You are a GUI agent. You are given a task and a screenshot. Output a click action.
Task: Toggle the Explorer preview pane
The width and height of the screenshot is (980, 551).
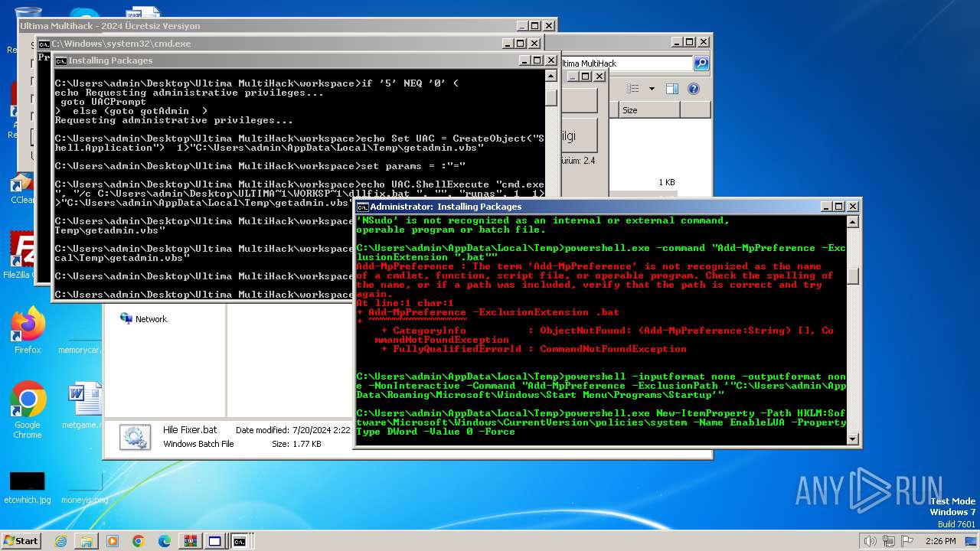pos(671,89)
